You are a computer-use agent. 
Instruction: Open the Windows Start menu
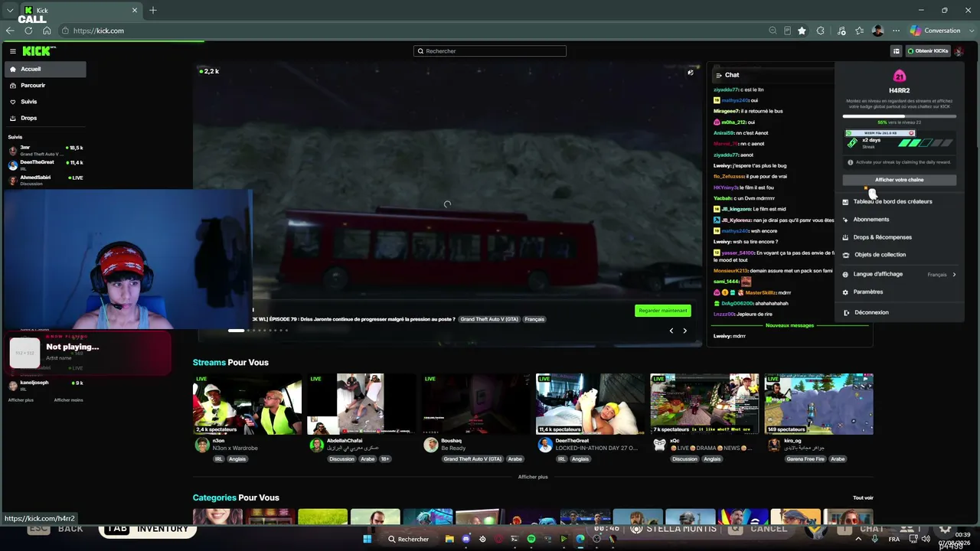[x=367, y=539]
